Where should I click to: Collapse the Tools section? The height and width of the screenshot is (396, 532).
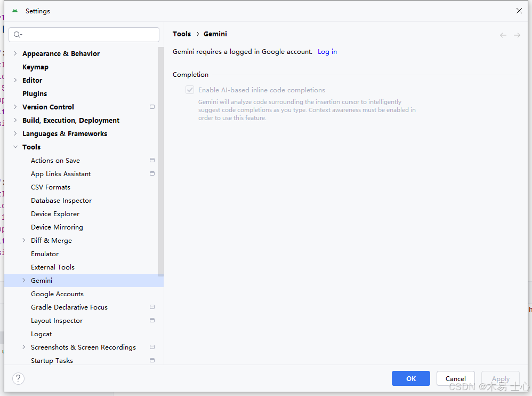15,147
